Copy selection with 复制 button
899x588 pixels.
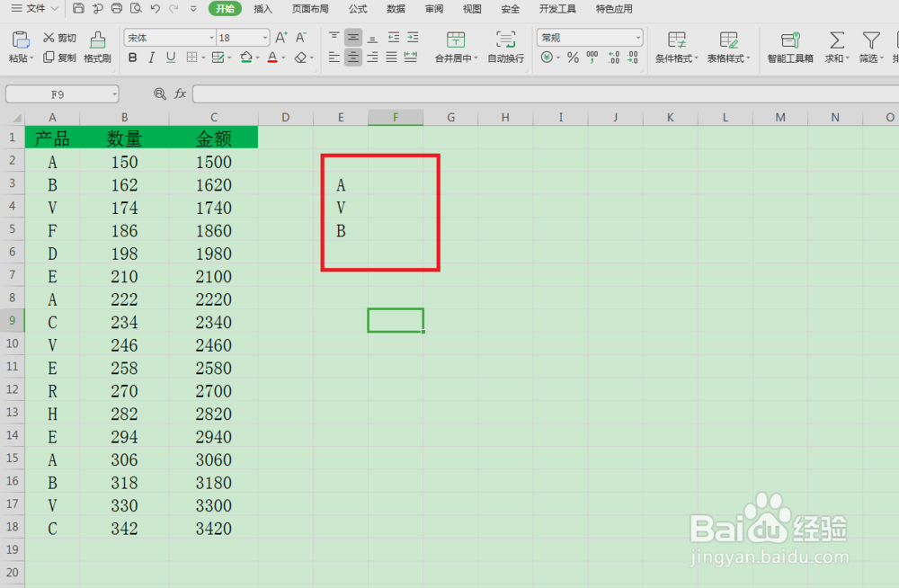[x=59, y=58]
